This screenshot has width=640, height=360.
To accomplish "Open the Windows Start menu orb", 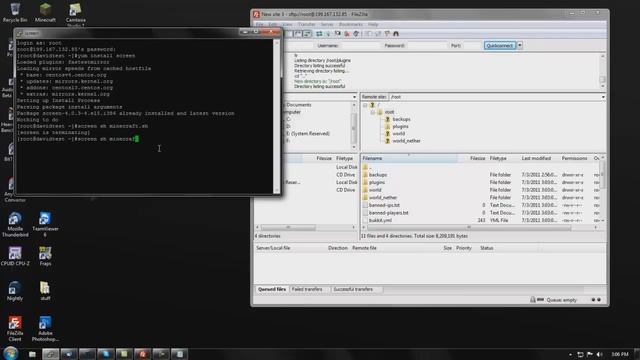I will click(11, 353).
